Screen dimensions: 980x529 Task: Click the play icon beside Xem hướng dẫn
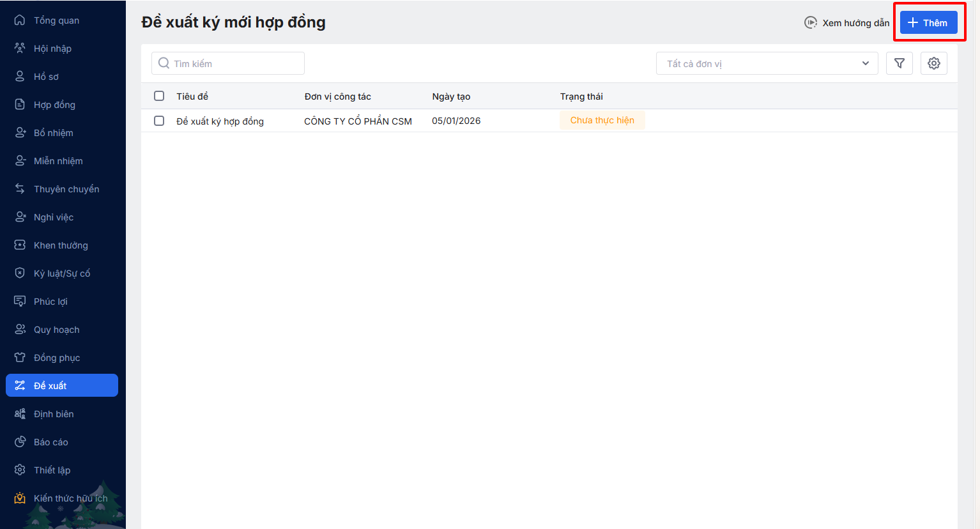coord(810,23)
